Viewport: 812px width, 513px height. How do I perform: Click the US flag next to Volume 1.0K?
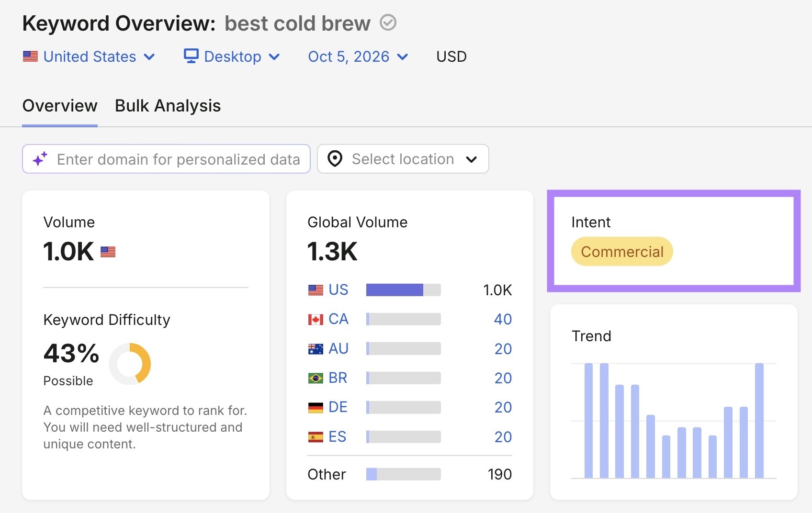108,252
